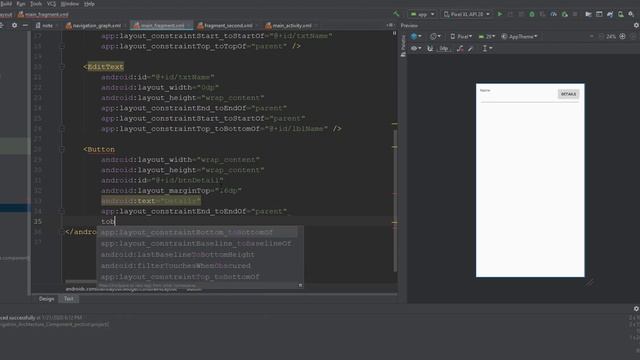Start debugging with the green bug icon
The height and width of the screenshot is (360, 640).
(532, 14)
